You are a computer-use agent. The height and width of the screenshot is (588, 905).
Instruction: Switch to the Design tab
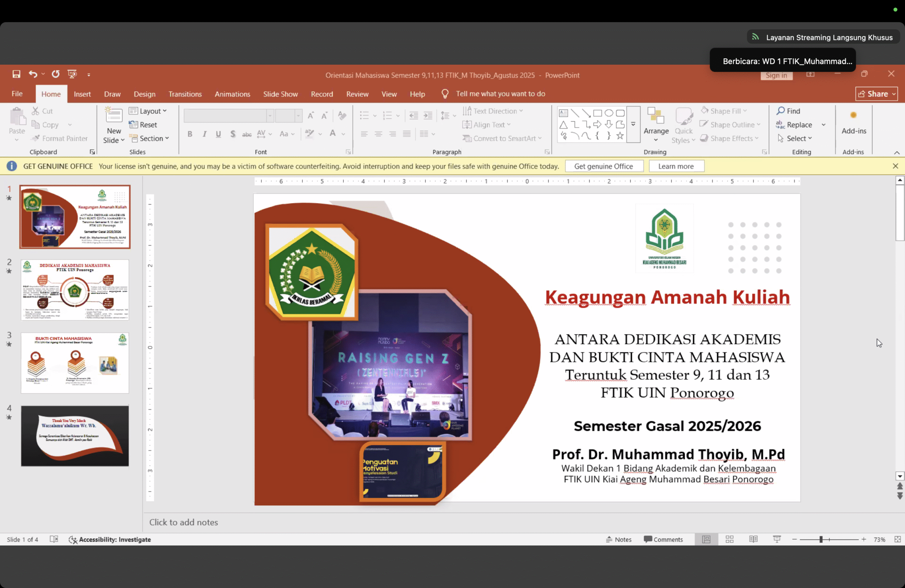click(145, 94)
